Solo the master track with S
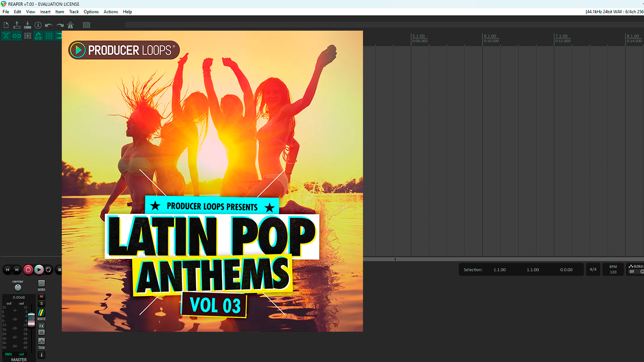This screenshot has height=362, width=644. coord(41,304)
